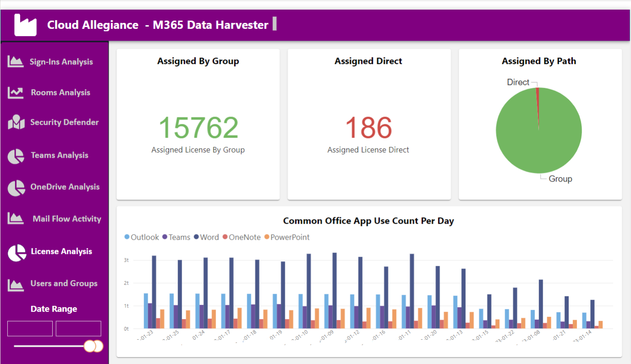Toggle the Teams series in chart legend
The height and width of the screenshot is (364, 631).
tap(176, 237)
